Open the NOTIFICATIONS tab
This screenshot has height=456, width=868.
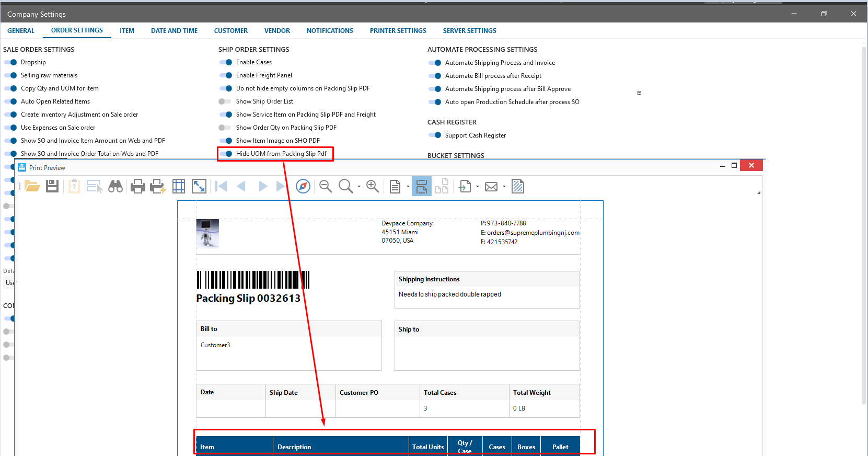coord(330,31)
